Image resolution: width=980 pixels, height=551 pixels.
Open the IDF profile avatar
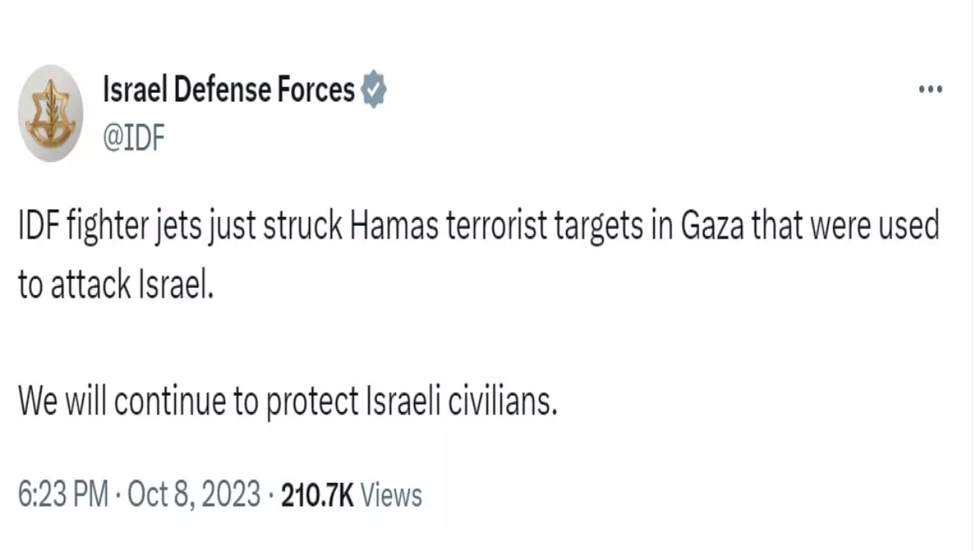tap(51, 113)
